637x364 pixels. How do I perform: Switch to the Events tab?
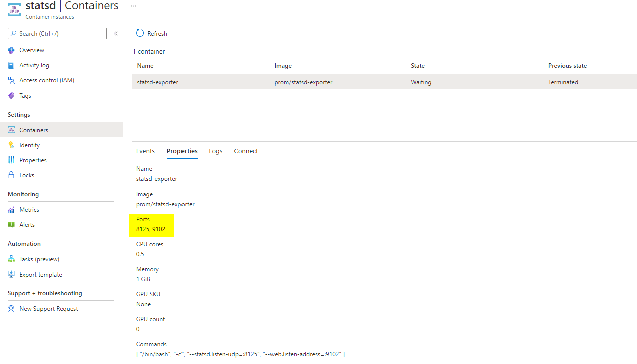145,151
